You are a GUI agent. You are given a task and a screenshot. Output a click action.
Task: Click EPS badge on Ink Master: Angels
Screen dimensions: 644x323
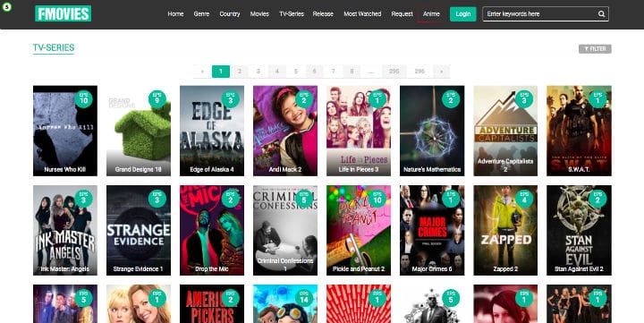point(84,199)
